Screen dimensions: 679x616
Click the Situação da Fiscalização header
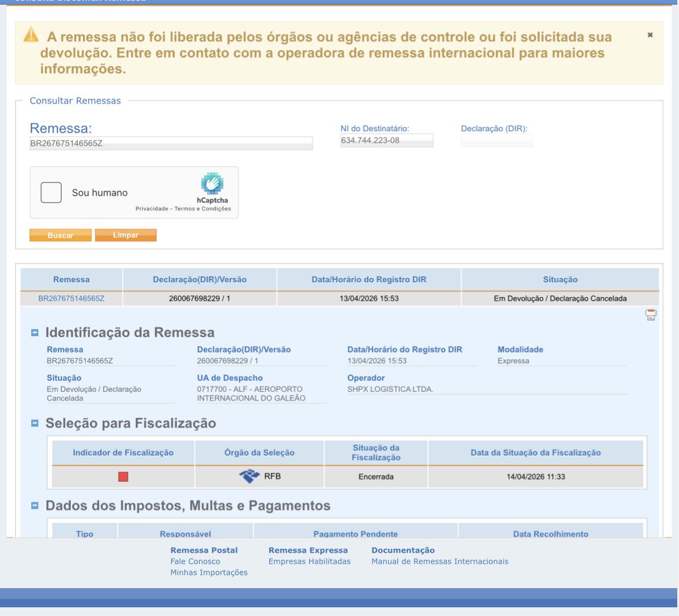(x=376, y=453)
